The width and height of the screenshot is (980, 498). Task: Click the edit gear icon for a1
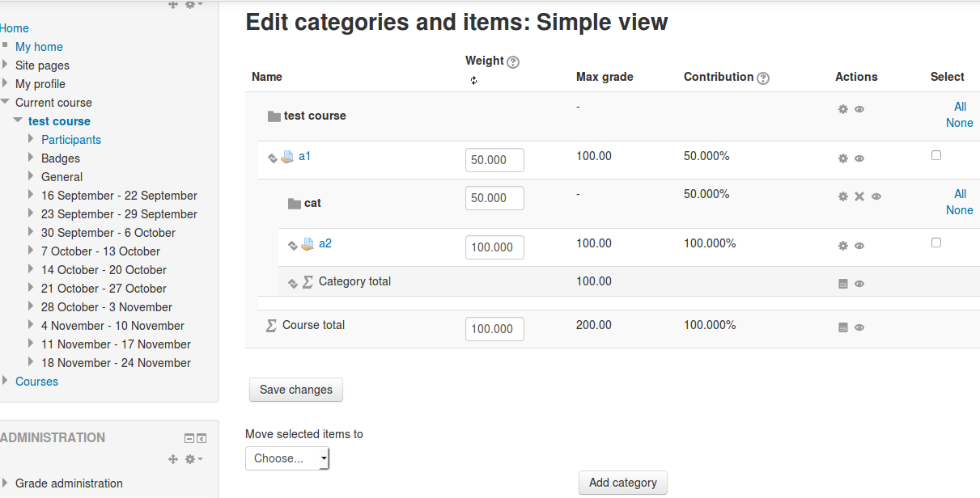click(842, 158)
